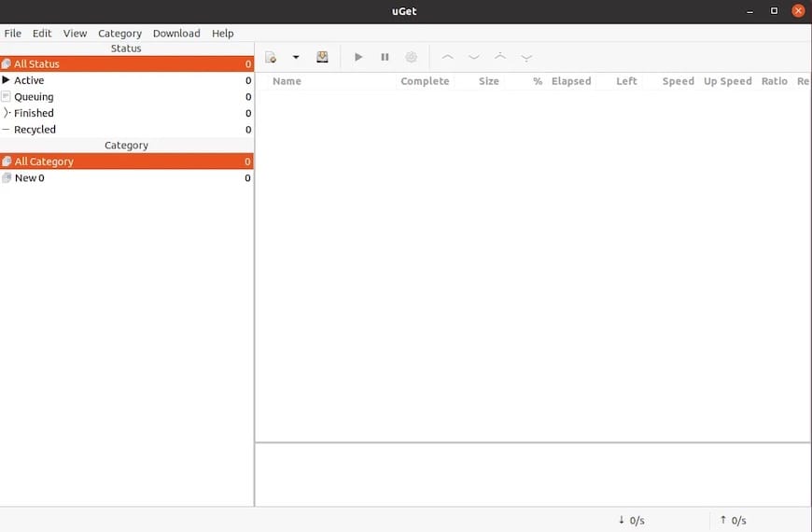
Task: Sort by the Complete column header
Action: point(425,81)
